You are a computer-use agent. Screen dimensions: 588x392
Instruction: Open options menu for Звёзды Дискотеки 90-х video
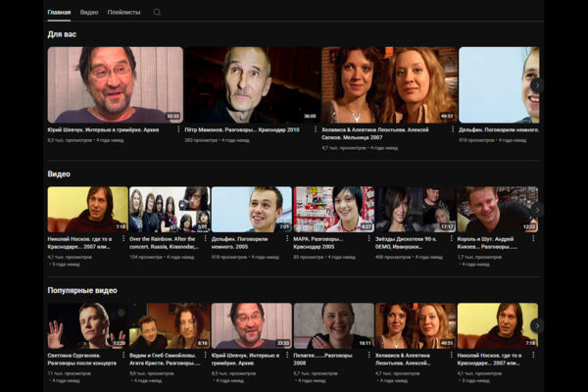tap(452, 238)
